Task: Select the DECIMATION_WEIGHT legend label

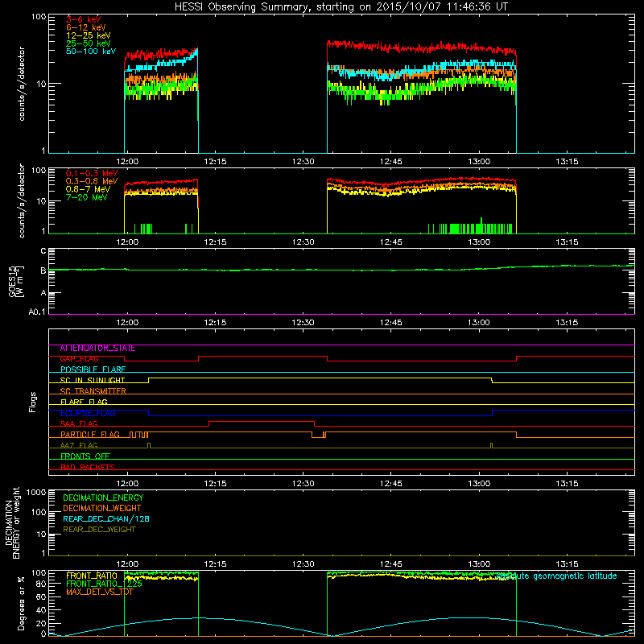Action: tap(102, 509)
